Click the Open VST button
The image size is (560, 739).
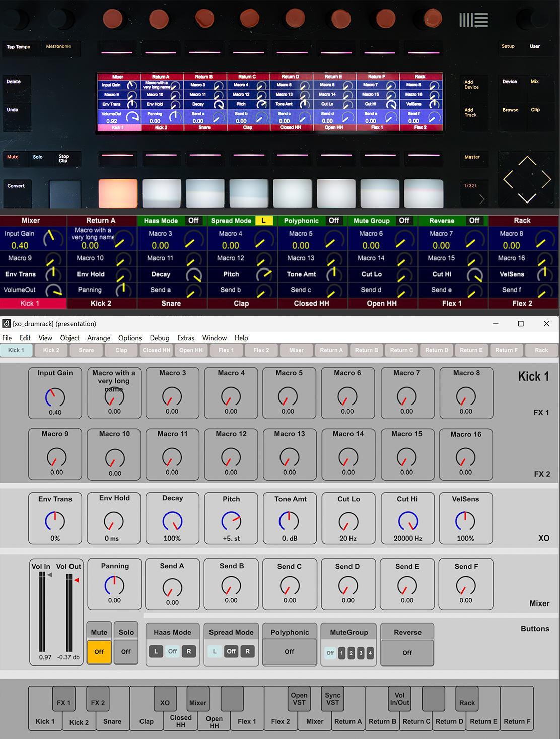tap(299, 699)
